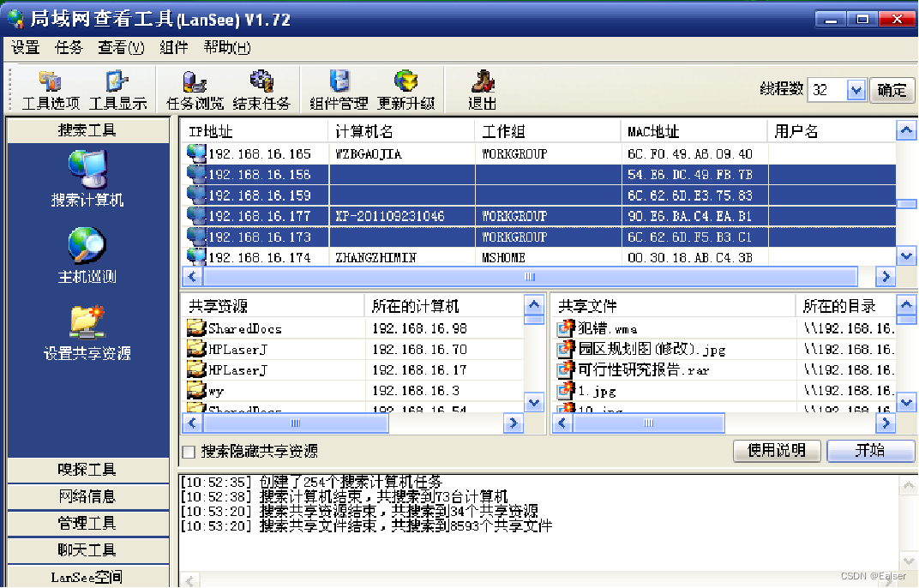This screenshot has height=588, width=919.
Task: Sort by the 计算机名 column header
Action: (401, 131)
